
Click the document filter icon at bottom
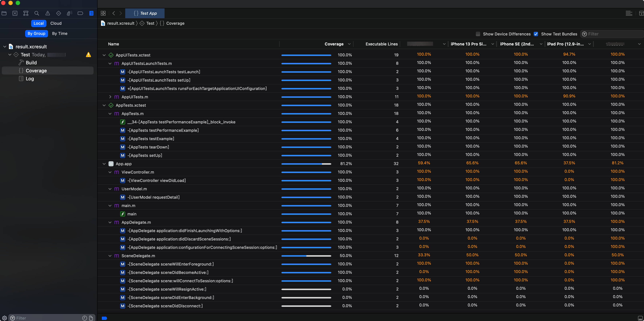[91, 318]
